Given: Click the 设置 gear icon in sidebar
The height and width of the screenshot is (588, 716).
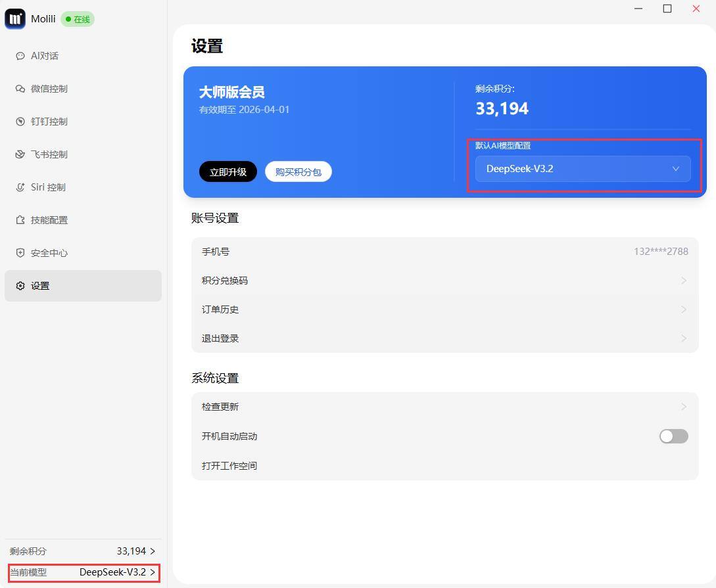Looking at the screenshot, I should [x=20, y=286].
